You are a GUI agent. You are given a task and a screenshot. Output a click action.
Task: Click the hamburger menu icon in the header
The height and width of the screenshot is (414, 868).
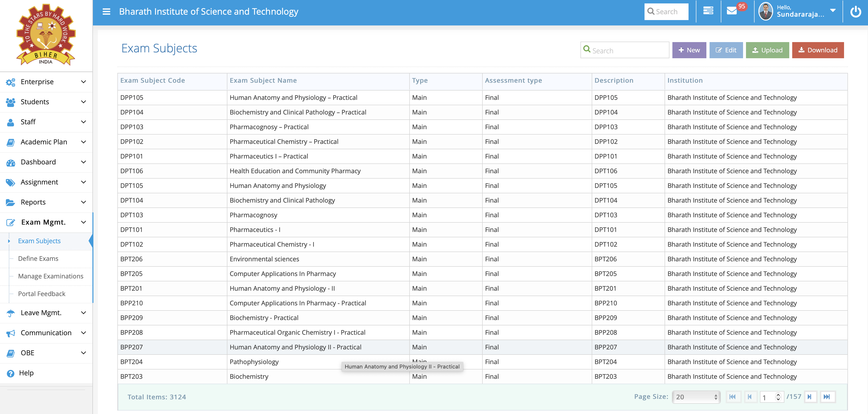coord(106,12)
